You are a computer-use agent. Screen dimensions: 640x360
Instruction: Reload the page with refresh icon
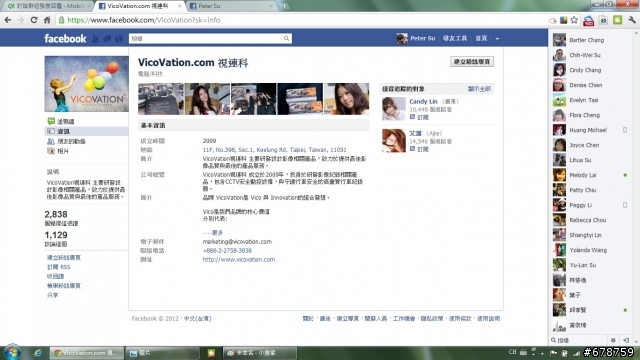coord(34,20)
